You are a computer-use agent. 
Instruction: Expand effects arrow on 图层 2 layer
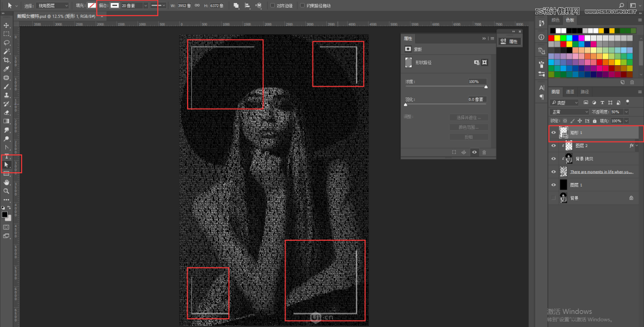click(x=637, y=146)
